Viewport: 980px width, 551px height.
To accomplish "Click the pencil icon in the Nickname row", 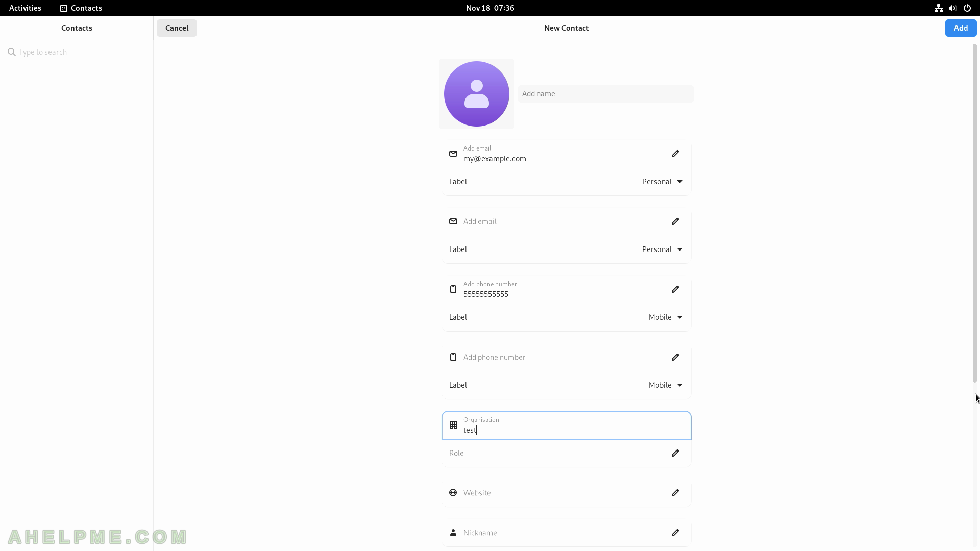I will [675, 533].
